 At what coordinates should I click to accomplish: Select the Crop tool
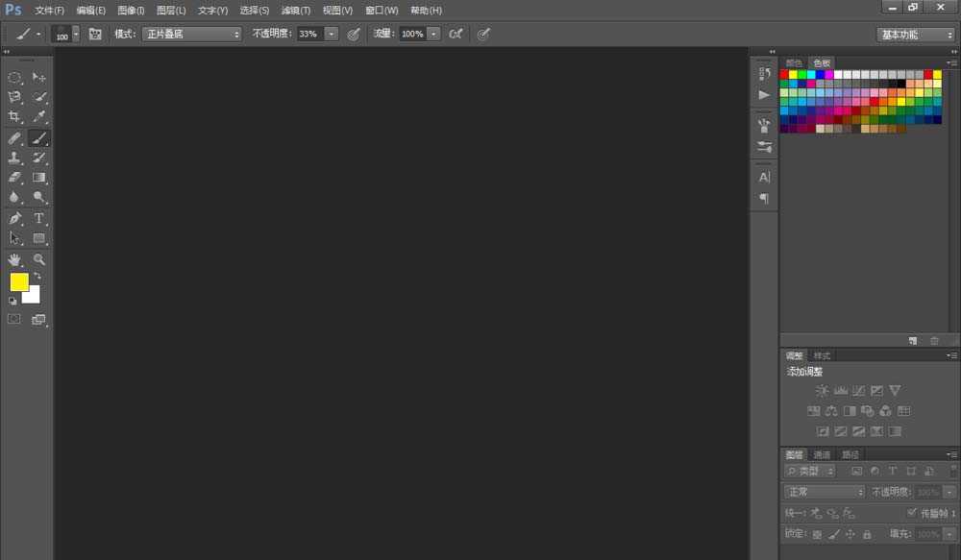(x=14, y=117)
